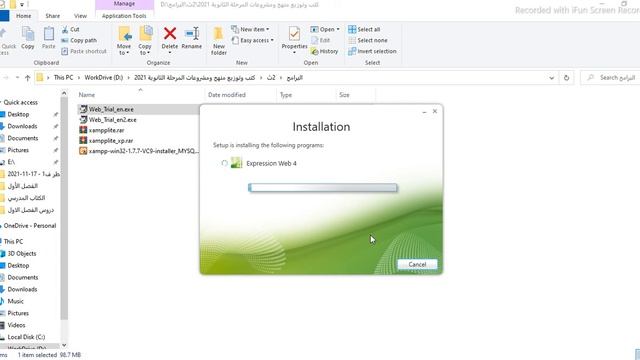Viewport: 640px width, 360px height.
Task: Open Downloads under Quick access
Action: point(22,126)
